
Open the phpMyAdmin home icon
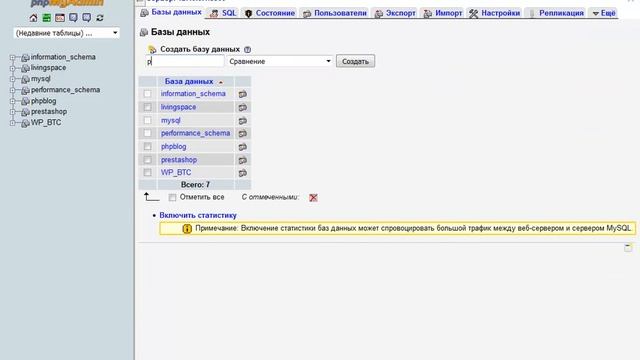33,18
